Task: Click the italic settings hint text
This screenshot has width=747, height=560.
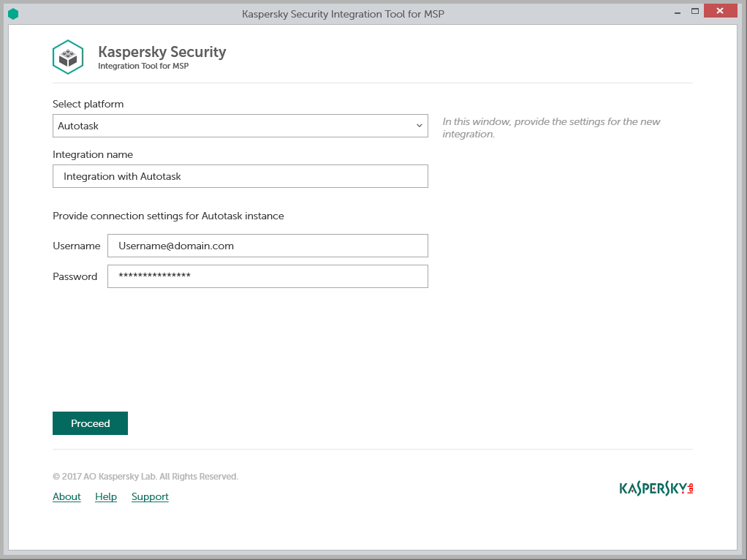Action: (x=551, y=128)
